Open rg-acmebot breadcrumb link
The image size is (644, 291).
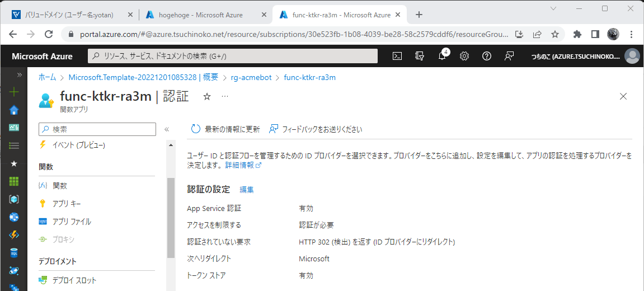click(x=251, y=77)
